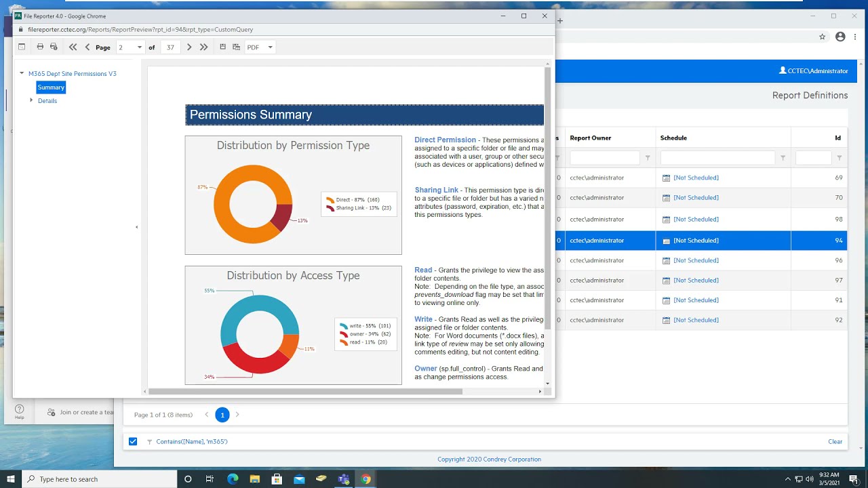Click the export/save report icon
868x488 pixels.
pos(222,47)
